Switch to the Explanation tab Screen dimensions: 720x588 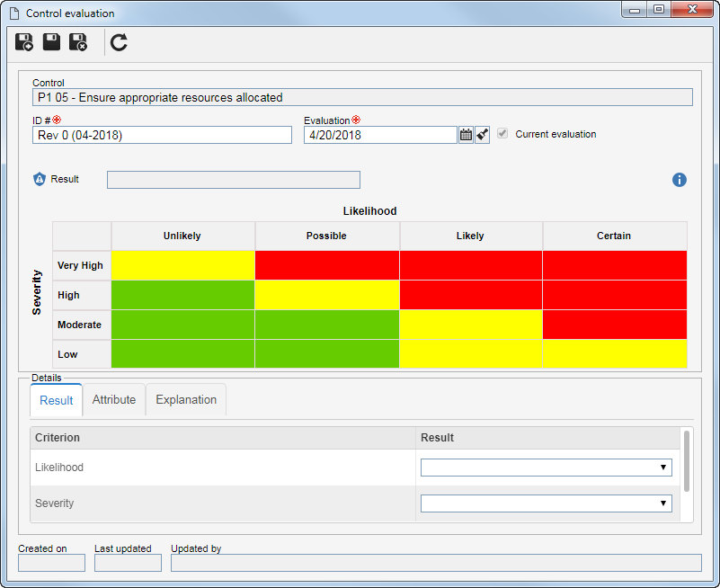pos(186,400)
